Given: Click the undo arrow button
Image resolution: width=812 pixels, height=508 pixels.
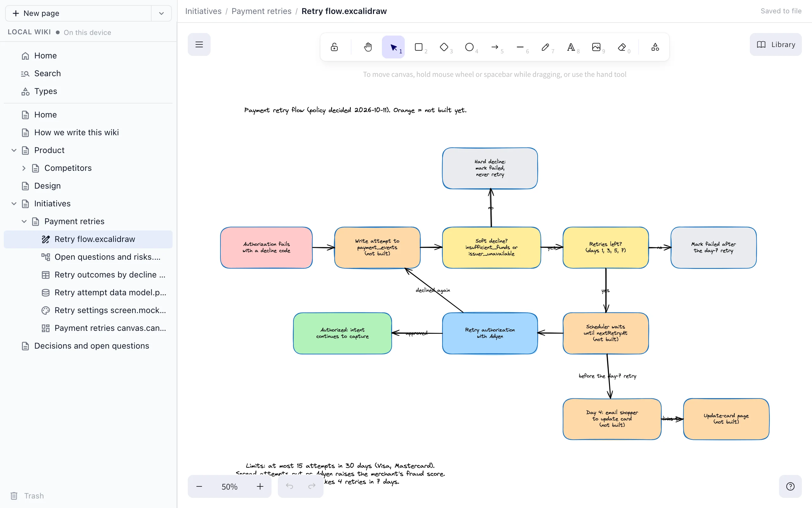Looking at the screenshot, I should pyautogui.click(x=289, y=486).
